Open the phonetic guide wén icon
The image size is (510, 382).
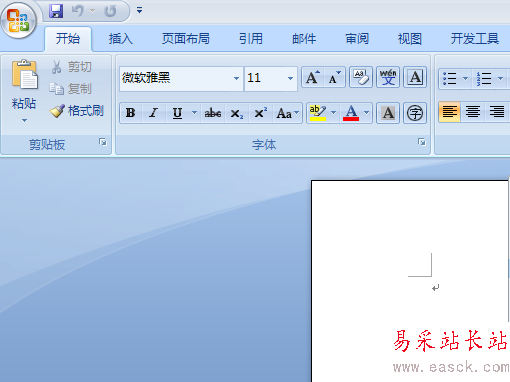pos(388,77)
